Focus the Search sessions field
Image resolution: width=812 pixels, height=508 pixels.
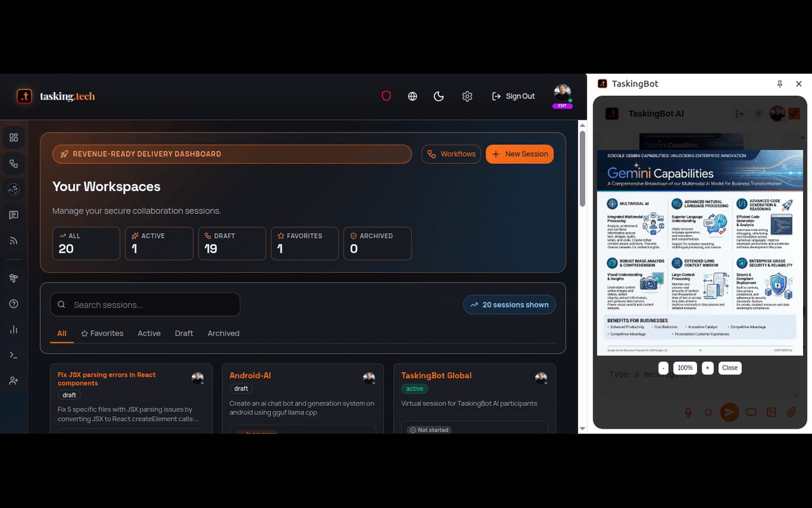pos(145,305)
